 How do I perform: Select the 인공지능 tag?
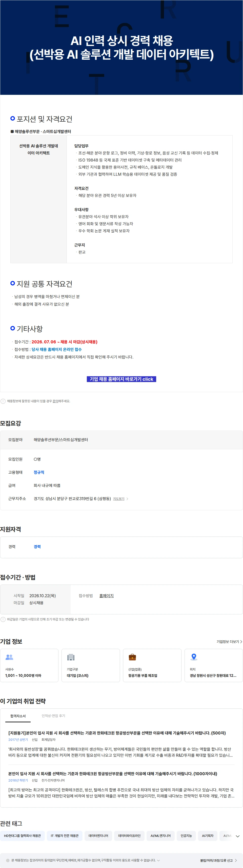tap(186, 836)
